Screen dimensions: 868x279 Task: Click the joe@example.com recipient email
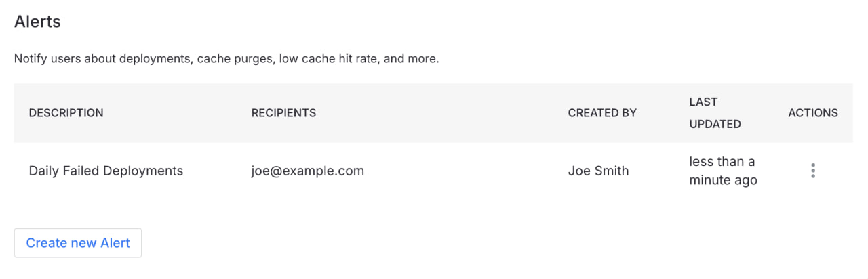coord(307,171)
